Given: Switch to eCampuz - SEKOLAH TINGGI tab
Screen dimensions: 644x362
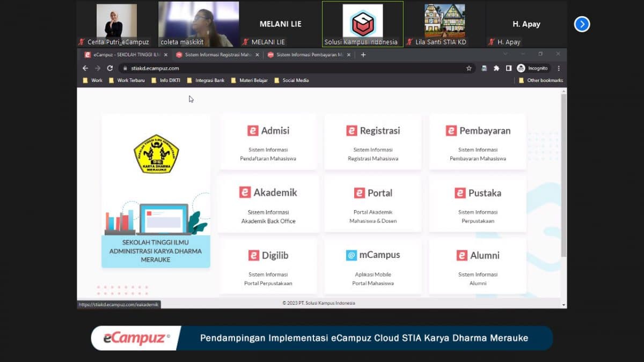Looking at the screenshot, I should [126, 55].
